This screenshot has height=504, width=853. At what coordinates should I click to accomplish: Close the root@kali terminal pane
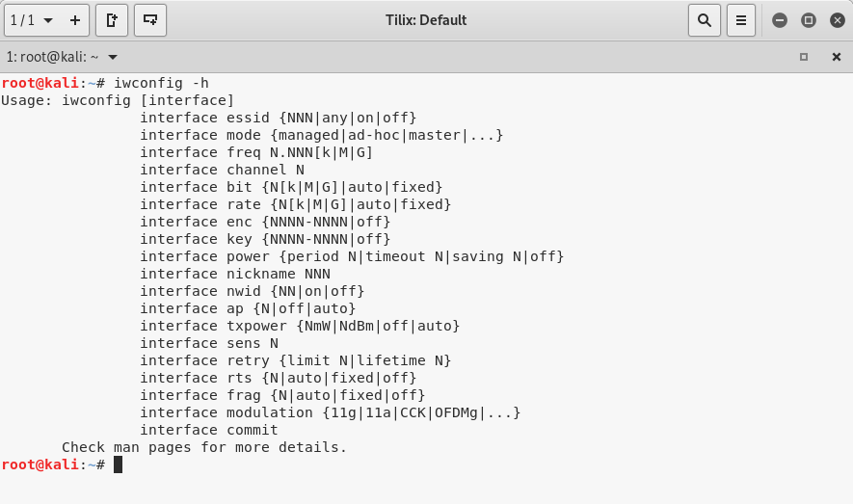coord(836,57)
